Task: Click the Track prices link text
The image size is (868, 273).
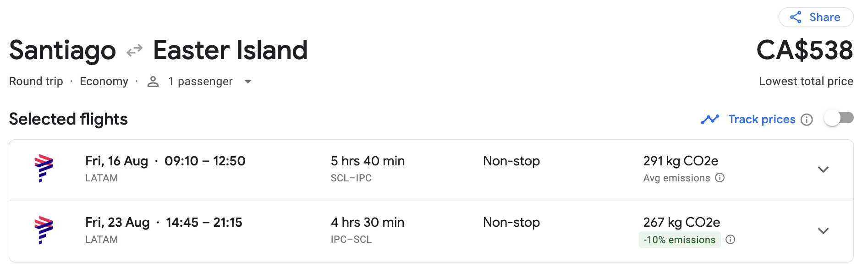Action: pos(762,120)
